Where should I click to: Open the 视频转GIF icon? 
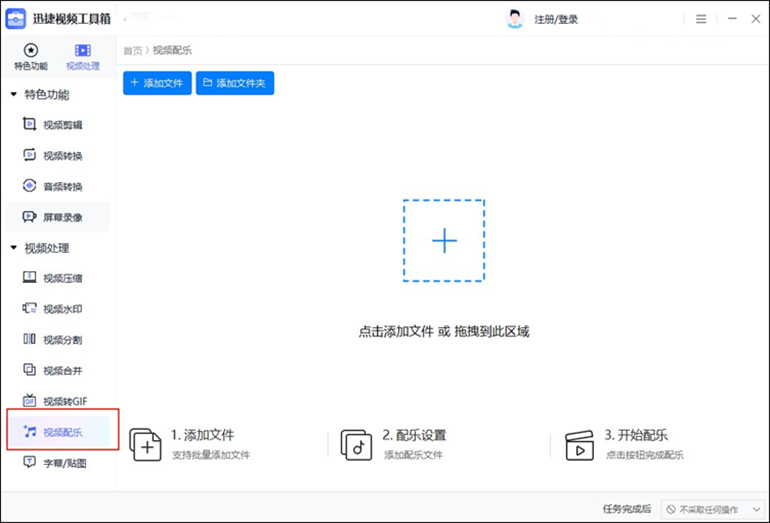(29, 401)
